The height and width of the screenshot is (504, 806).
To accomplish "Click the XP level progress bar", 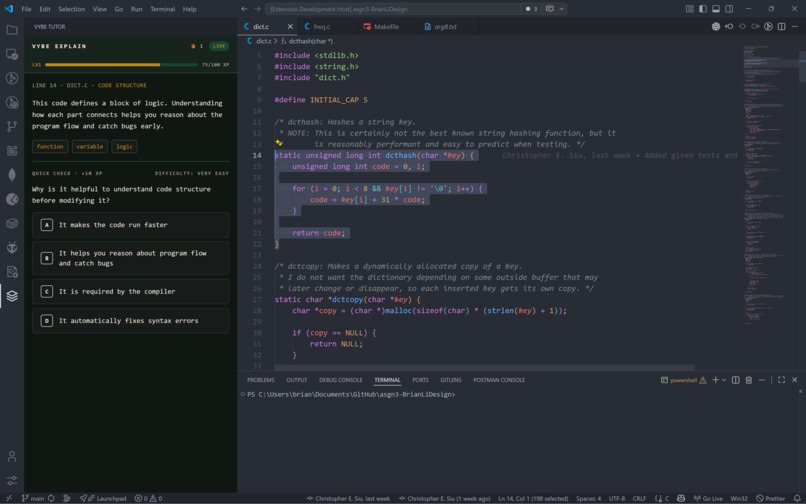I will pyautogui.click(x=121, y=65).
